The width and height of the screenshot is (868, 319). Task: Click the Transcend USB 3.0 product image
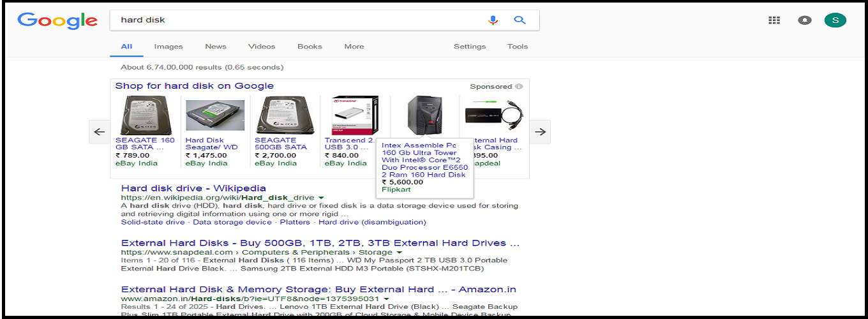coord(355,115)
